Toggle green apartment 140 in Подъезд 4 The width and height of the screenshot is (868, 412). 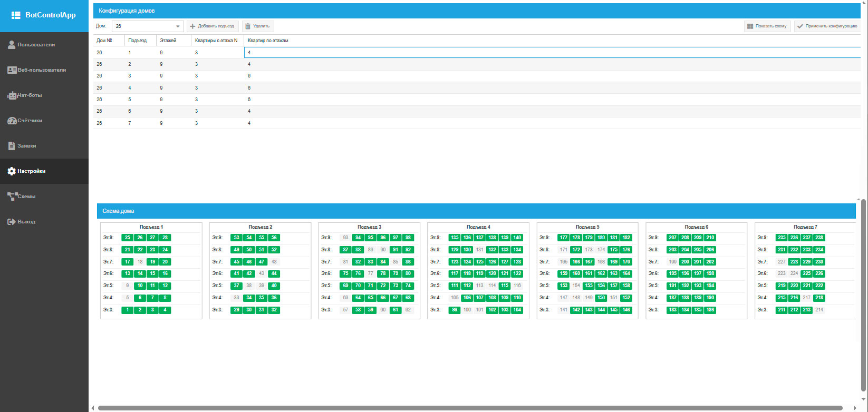pyautogui.click(x=517, y=238)
